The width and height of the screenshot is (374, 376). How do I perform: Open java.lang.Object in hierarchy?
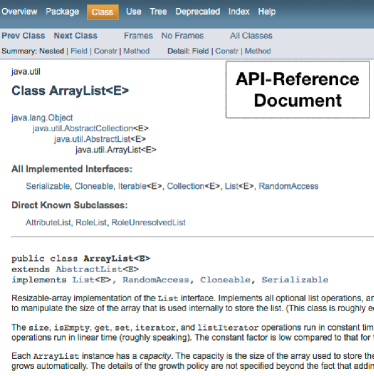tap(42, 118)
